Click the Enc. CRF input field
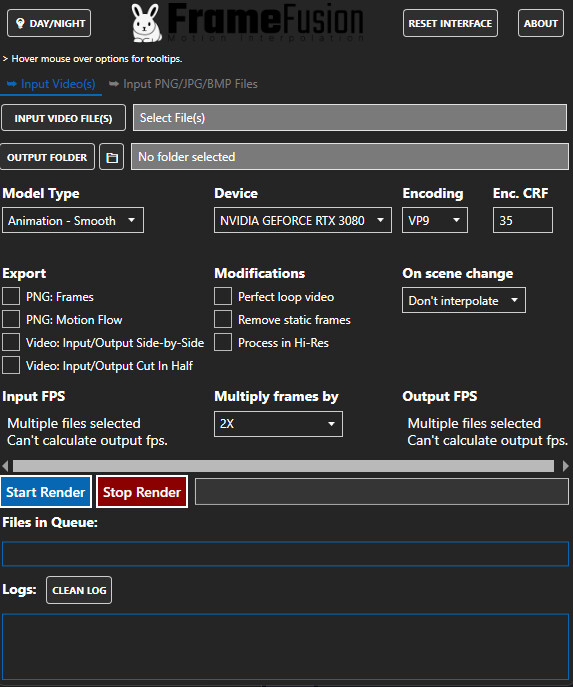This screenshot has width=573, height=687. click(x=523, y=220)
